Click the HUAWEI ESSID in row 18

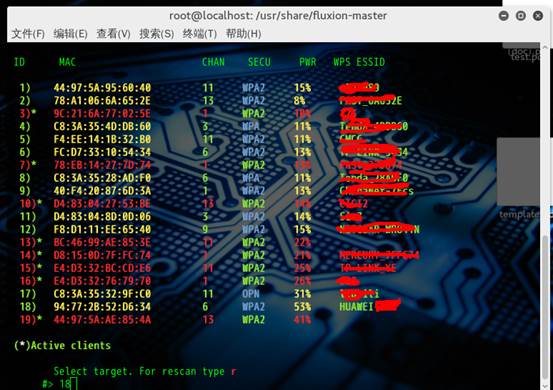tap(356, 306)
